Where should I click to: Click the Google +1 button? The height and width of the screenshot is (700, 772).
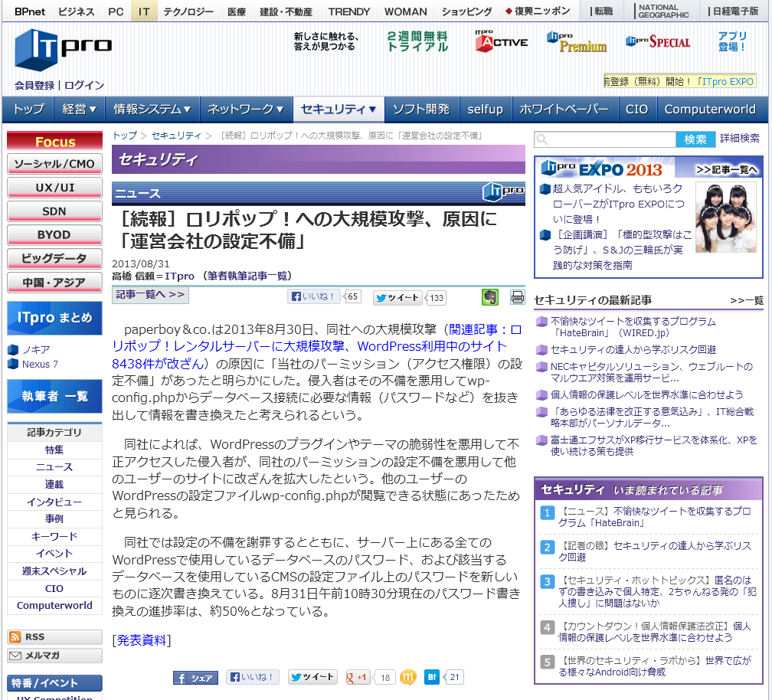pyautogui.click(x=358, y=677)
